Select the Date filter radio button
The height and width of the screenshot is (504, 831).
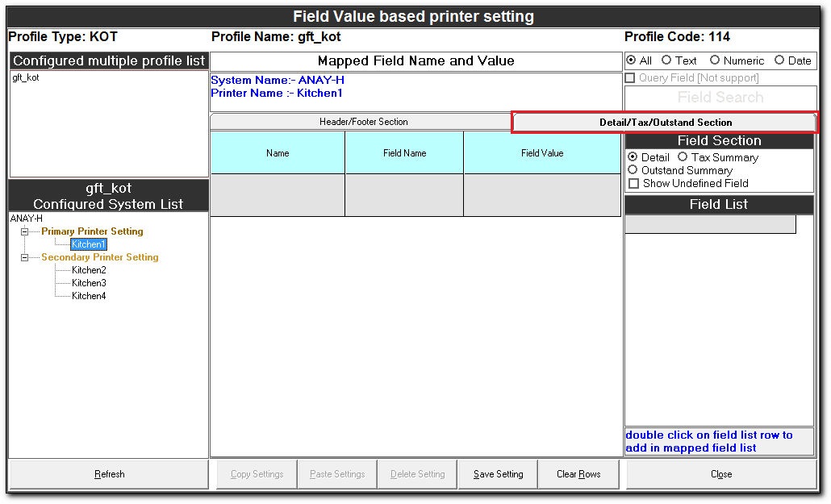tap(779, 60)
